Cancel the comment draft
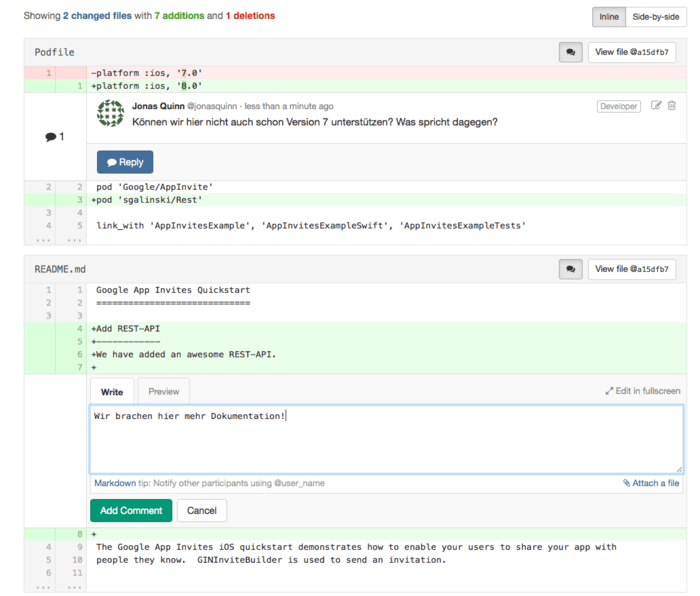700x596 pixels. [202, 510]
